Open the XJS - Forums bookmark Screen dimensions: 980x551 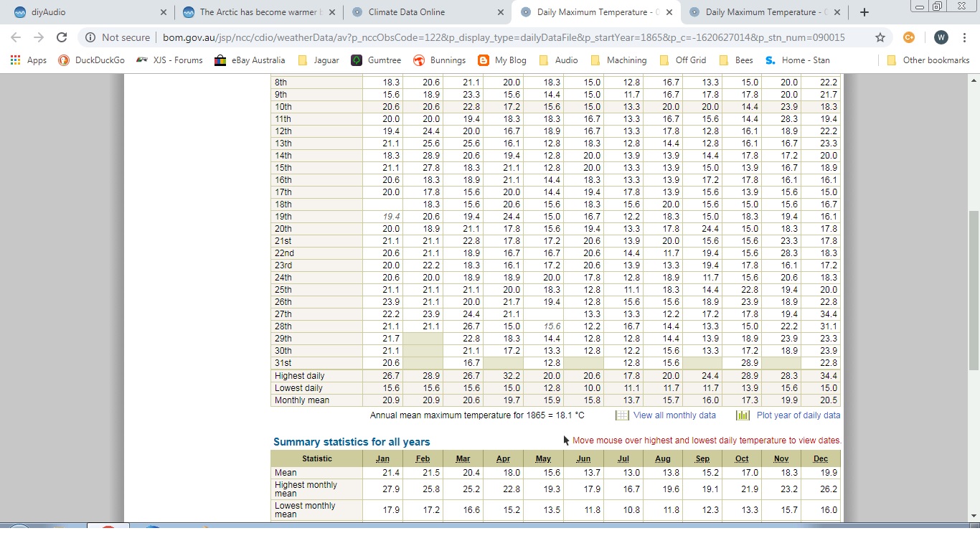pos(169,60)
